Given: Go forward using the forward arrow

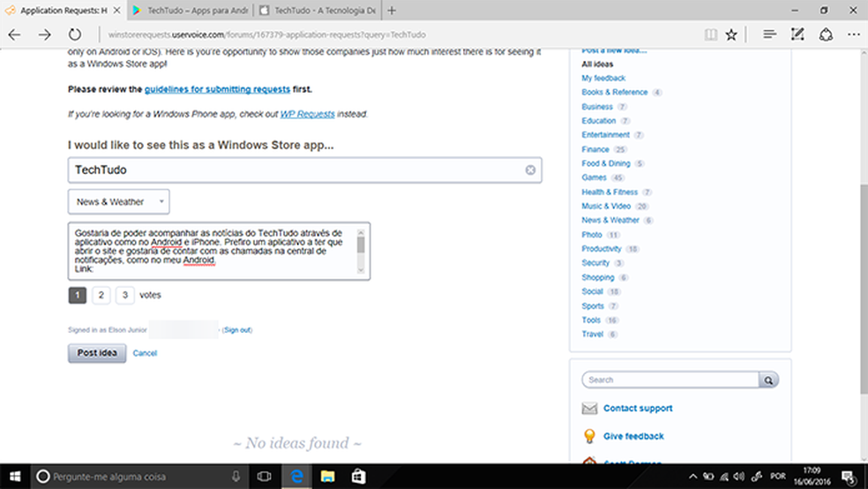Looking at the screenshot, I should click(44, 34).
